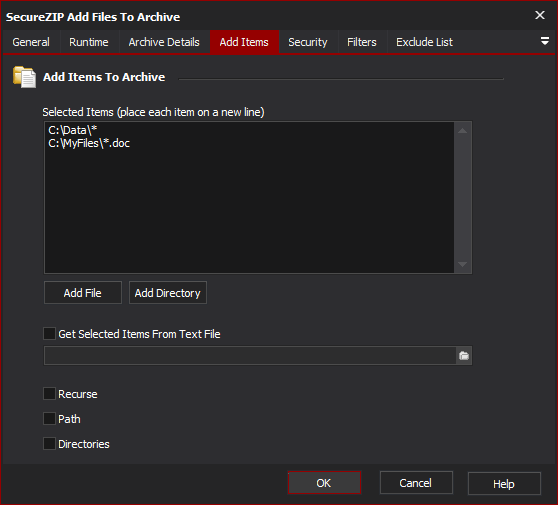
Task: Click the browse folder icon for text file
Action: point(464,356)
